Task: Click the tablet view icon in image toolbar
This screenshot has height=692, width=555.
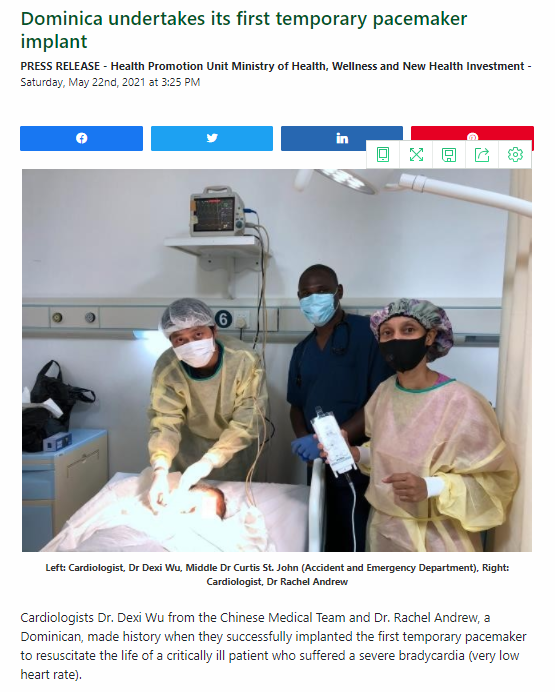Action: tap(383, 154)
